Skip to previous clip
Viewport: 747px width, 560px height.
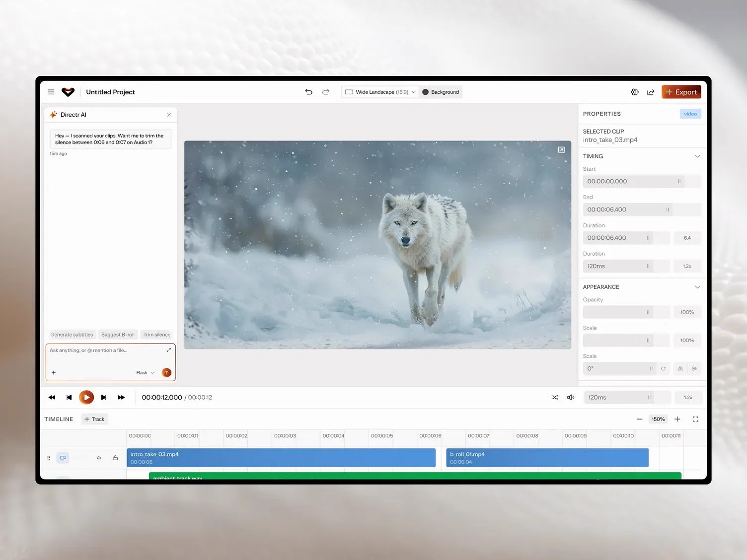click(69, 397)
